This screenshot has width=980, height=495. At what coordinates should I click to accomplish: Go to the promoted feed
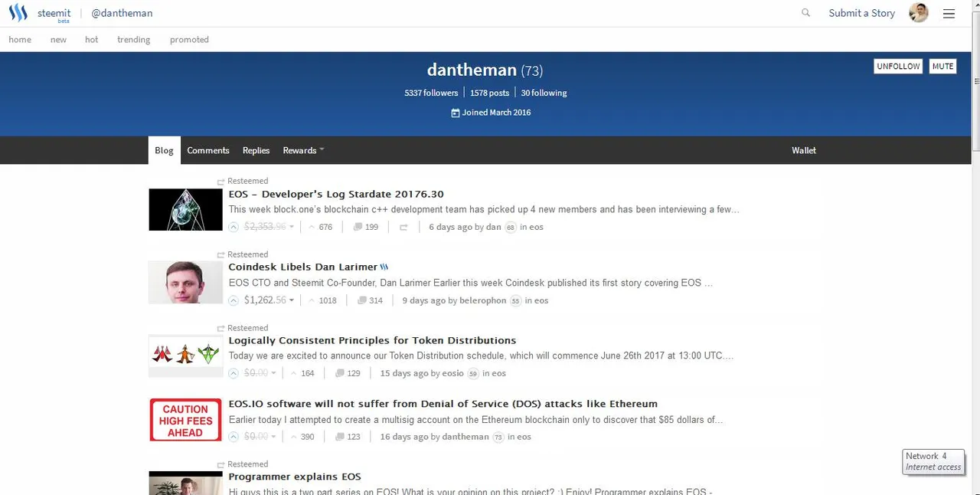pyautogui.click(x=189, y=40)
